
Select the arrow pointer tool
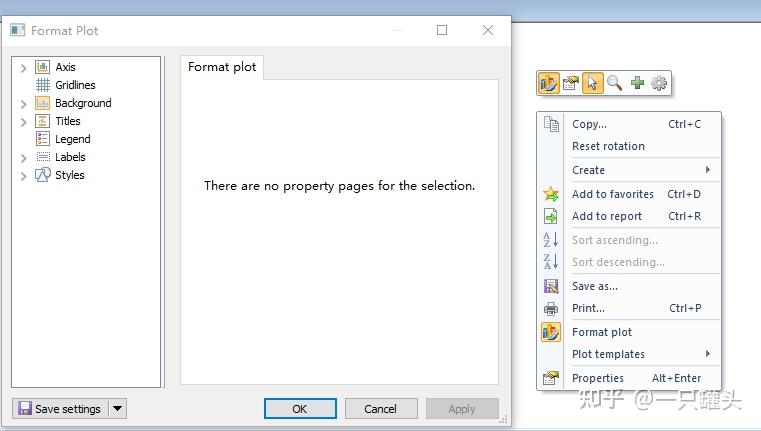593,84
